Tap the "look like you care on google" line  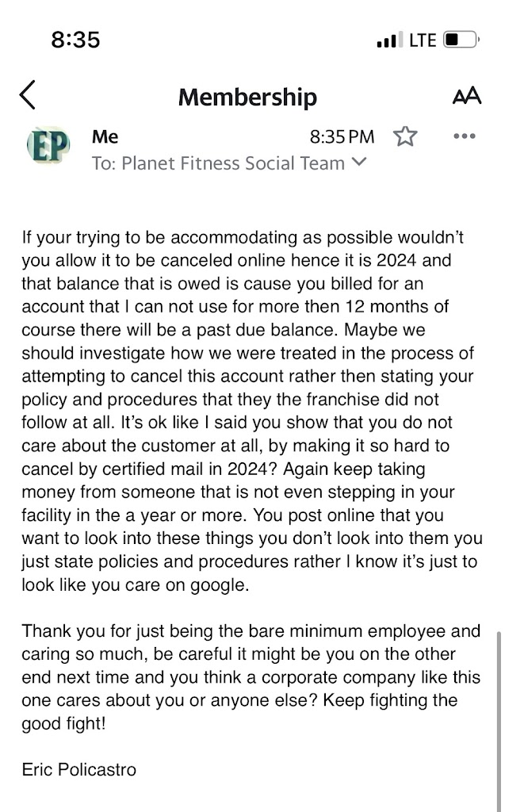136,584
